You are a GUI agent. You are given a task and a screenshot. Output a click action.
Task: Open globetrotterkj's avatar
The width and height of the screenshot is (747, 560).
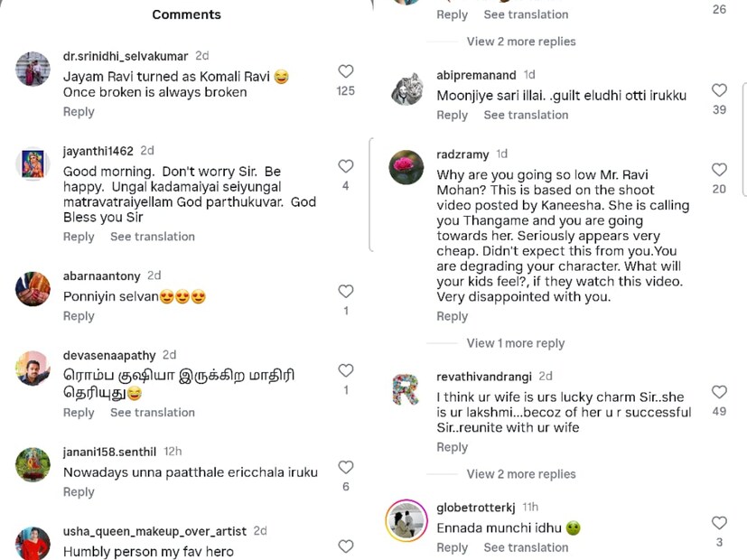click(406, 521)
